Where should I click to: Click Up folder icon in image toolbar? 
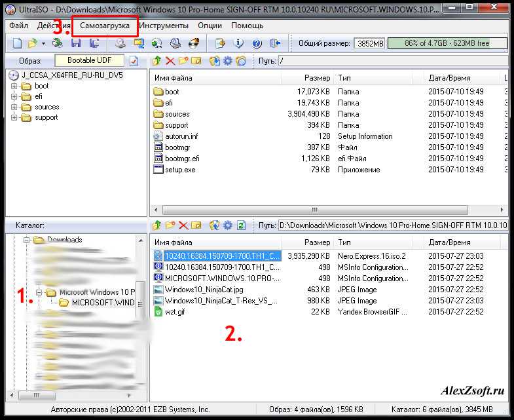[157, 61]
